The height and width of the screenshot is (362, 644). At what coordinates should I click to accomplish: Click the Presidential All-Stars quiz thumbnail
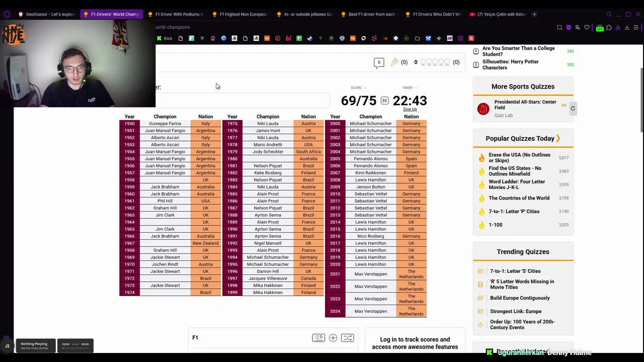pyautogui.click(x=483, y=109)
